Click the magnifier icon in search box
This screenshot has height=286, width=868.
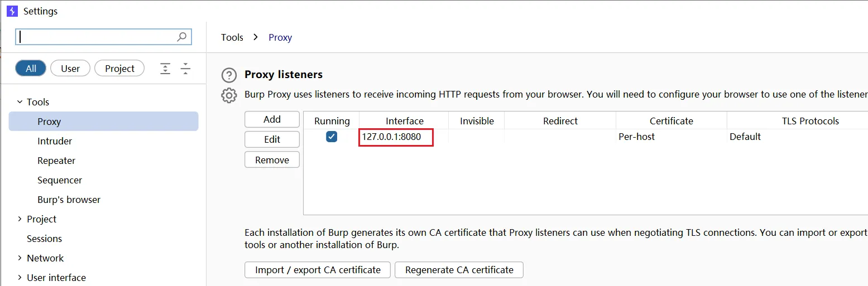click(182, 37)
